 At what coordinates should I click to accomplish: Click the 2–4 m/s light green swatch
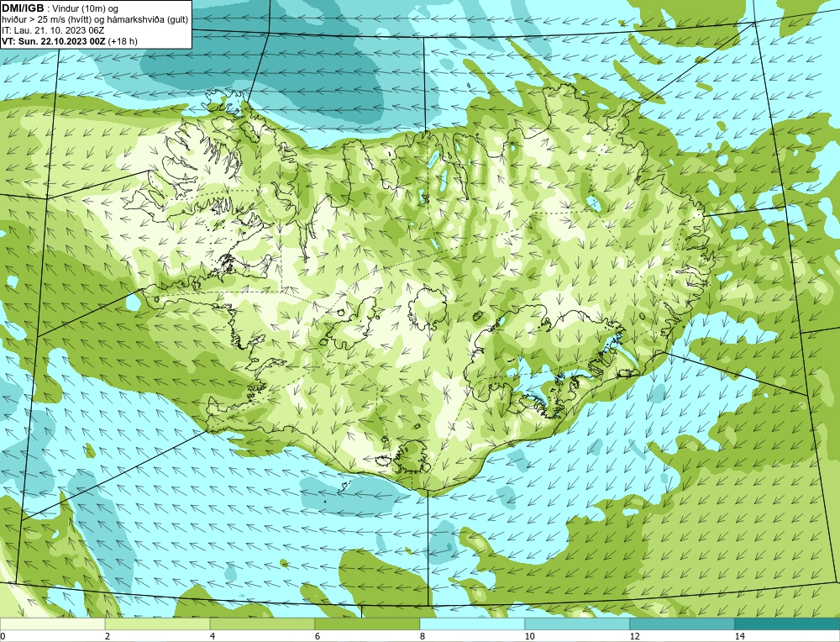[x=158, y=624]
